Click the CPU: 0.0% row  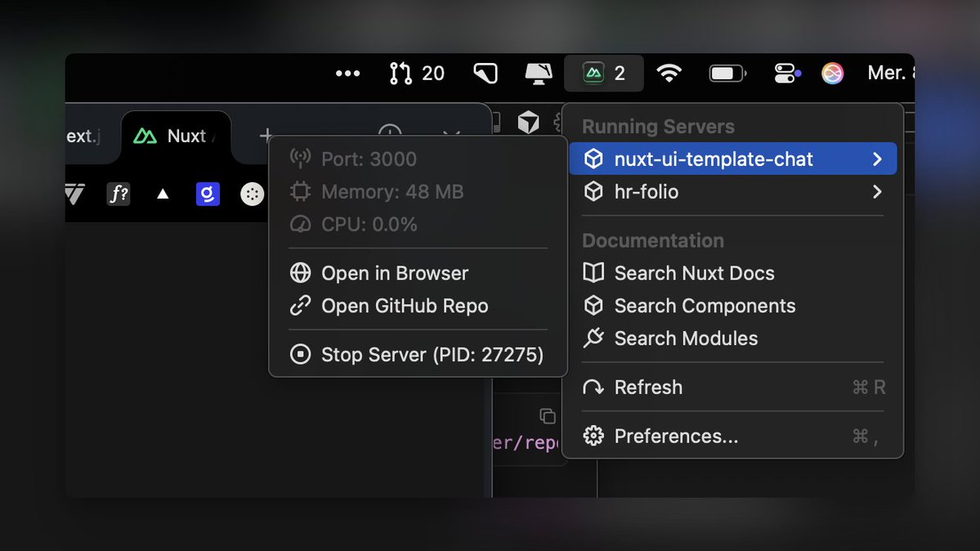(x=418, y=224)
